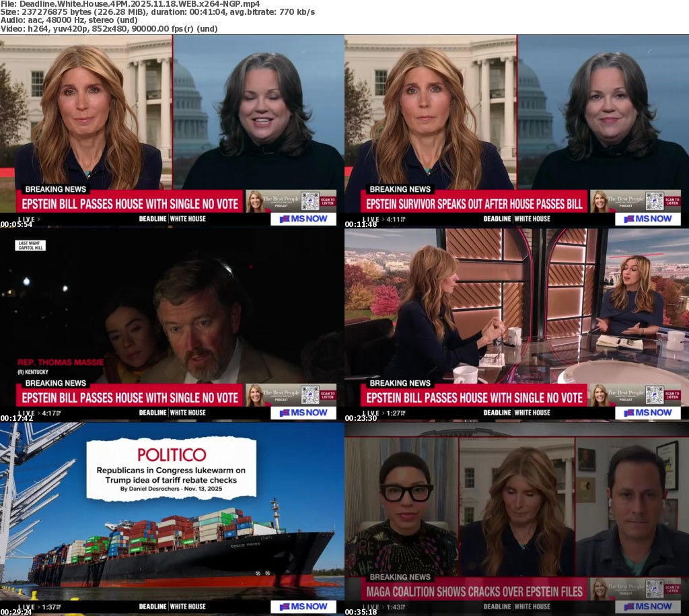Click the POLITICO logo in the tariff article card
The height and width of the screenshot is (616, 689).
pos(172,454)
